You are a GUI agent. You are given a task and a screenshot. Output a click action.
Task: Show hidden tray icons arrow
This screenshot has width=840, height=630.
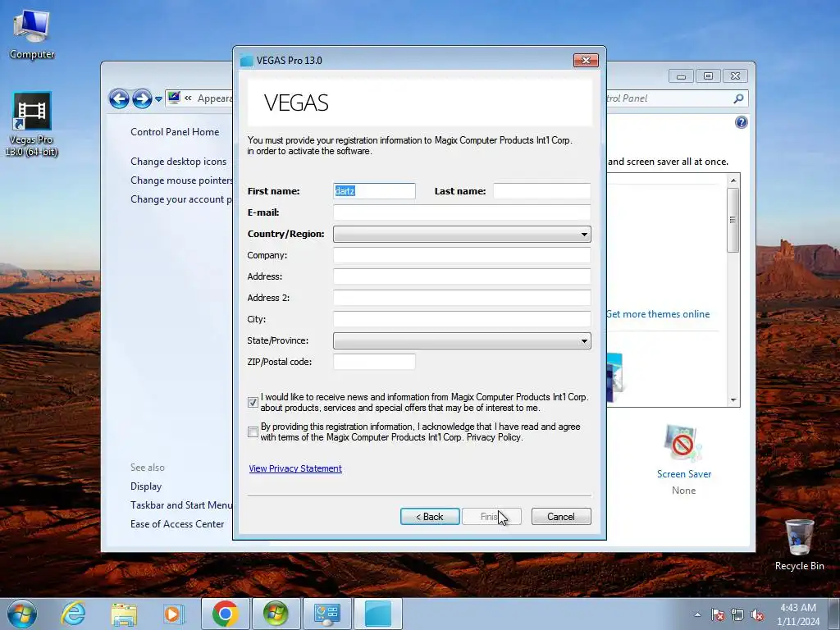pos(697,614)
